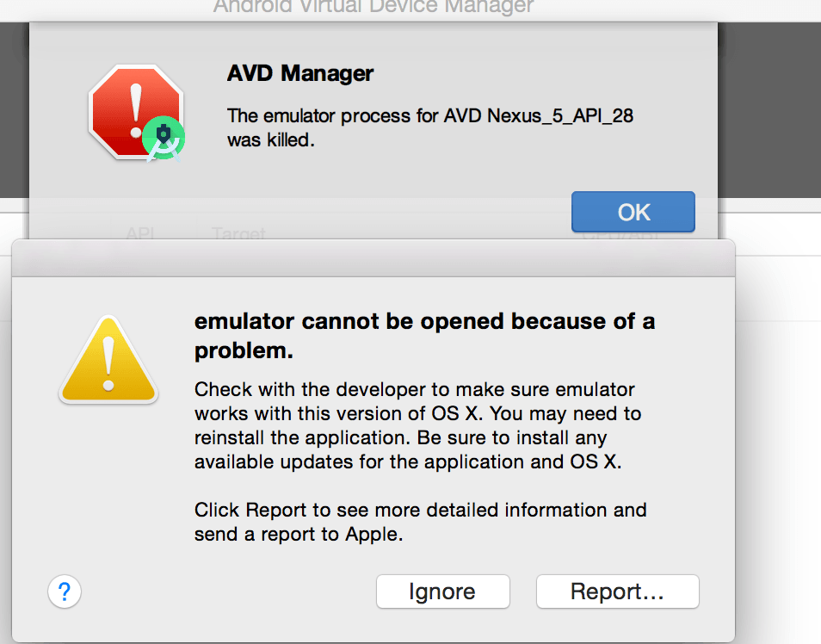Select the Target column header
The image size is (821, 644).
(238, 234)
